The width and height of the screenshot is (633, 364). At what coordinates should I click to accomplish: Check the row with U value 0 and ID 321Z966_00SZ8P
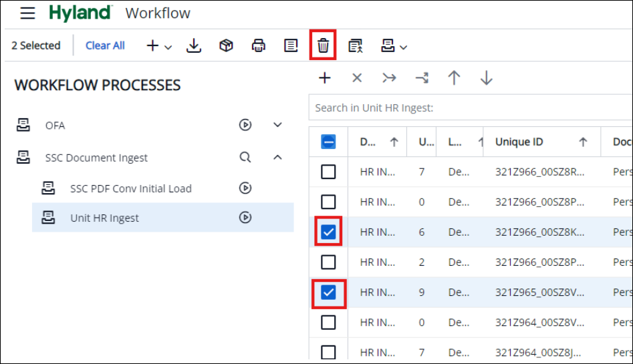328,202
